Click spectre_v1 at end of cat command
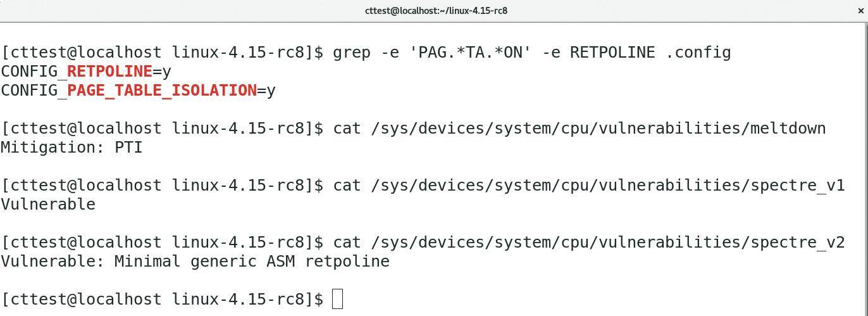Viewport: 868px width, 316px height. 798,186
